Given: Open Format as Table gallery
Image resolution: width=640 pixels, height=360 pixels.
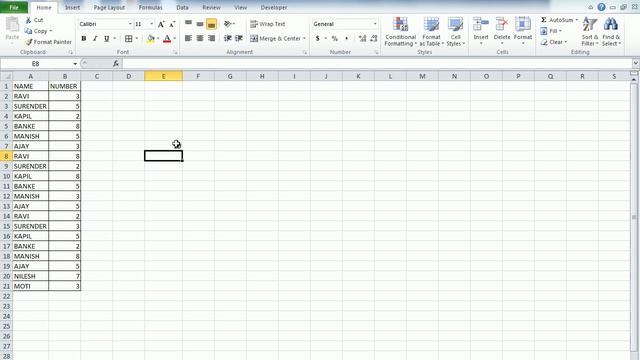Looking at the screenshot, I should click(431, 31).
